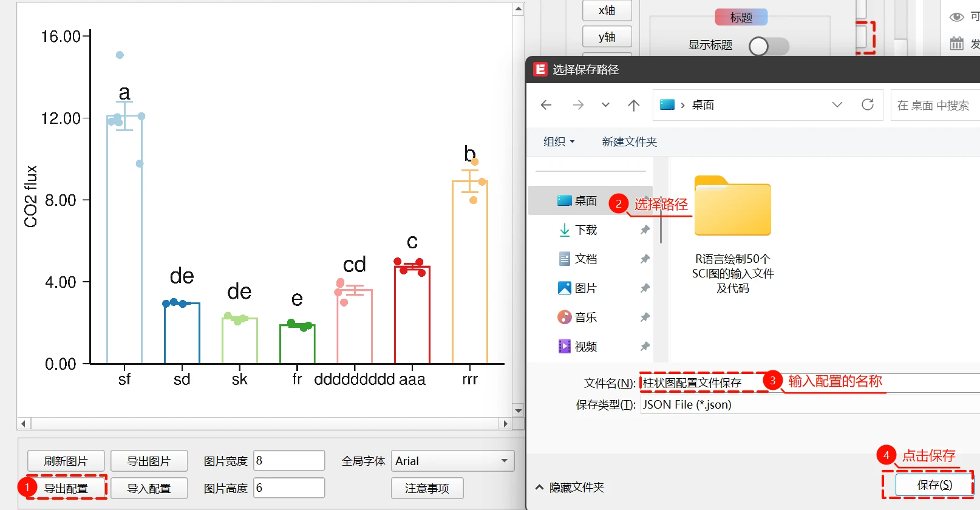This screenshot has height=510, width=980.
Task: Click the 保存(S) button
Action: (934, 485)
